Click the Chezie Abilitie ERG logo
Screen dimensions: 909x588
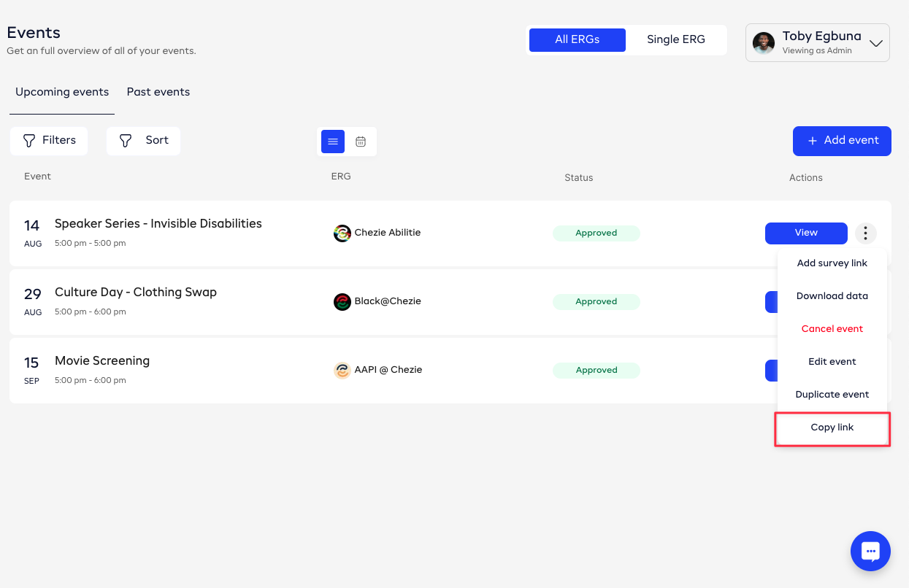[342, 233]
